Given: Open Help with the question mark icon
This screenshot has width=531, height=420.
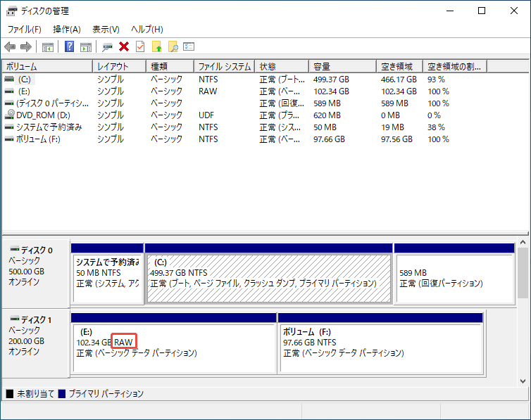Looking at the screenshot, I should pyautogui.click(x=69, y=46).
